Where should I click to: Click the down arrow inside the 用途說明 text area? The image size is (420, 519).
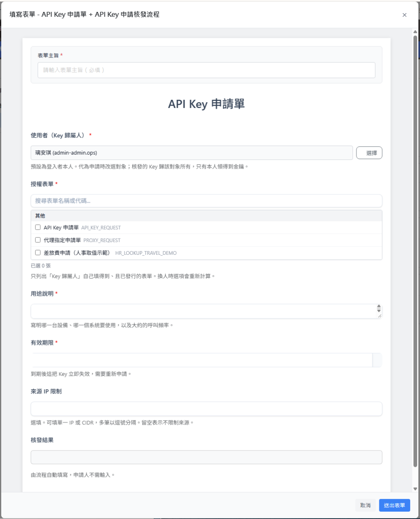pyautogui.click(x=379, y=311)
